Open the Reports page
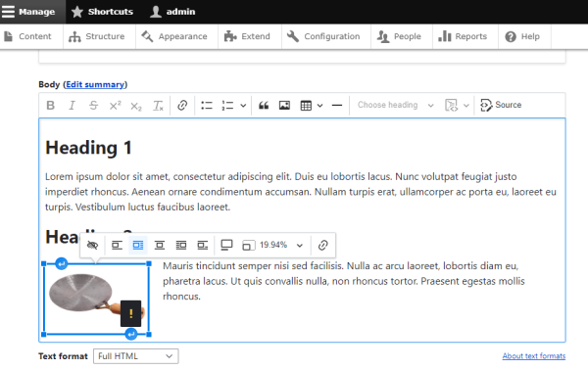 pos(463,36)
